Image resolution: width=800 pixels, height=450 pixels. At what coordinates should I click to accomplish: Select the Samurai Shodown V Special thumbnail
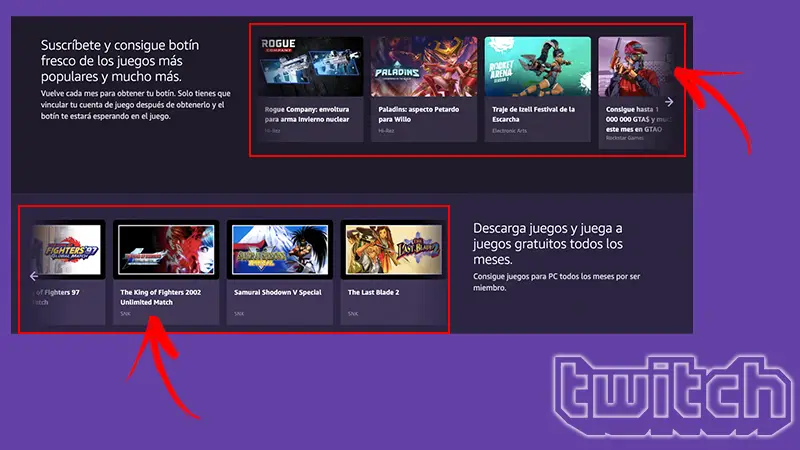click(280, 250)
